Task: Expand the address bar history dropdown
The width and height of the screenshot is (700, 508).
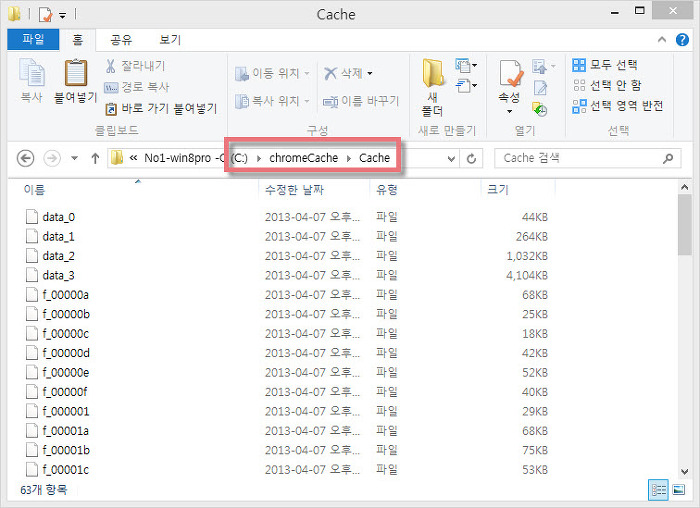Action: point(452,158)
